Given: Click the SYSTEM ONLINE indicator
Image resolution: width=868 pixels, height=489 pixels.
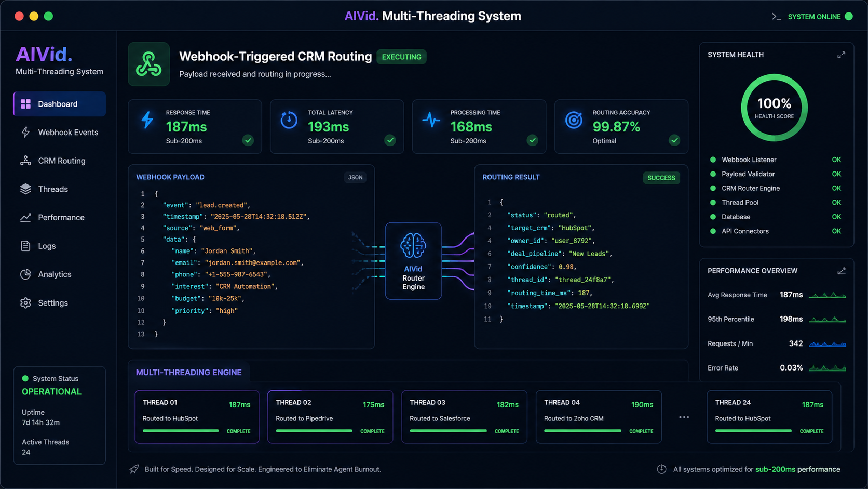Looking at the screenshot, I should [x=820, y=17].
